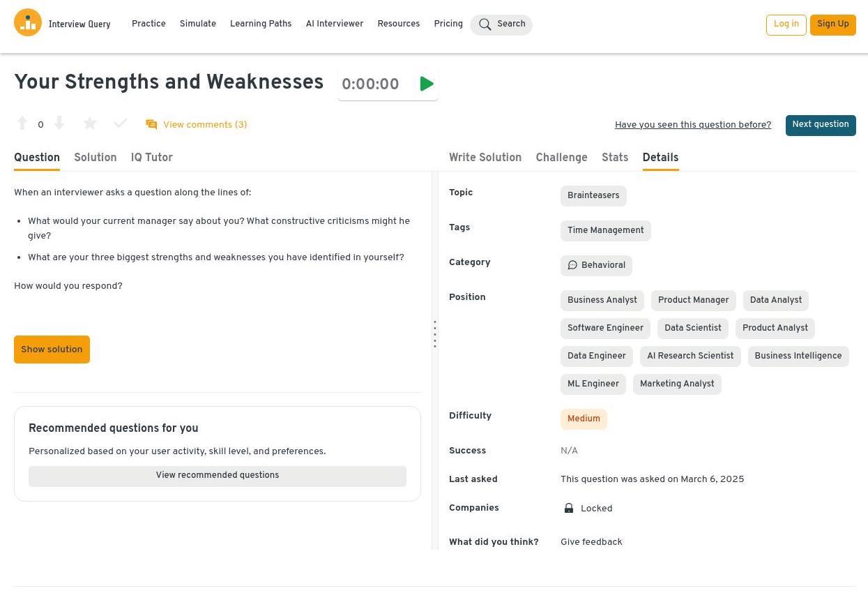Click the magnifying glass search icon
Image resolution: width=868 pixels, height=593 pixels.
pos(485,25)
